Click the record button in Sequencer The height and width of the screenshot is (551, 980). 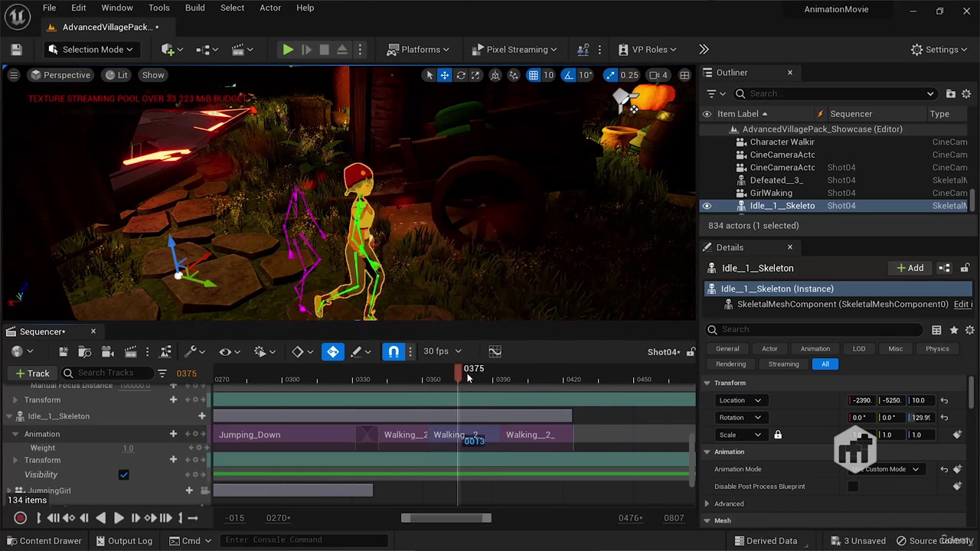[x=21, y=518]
